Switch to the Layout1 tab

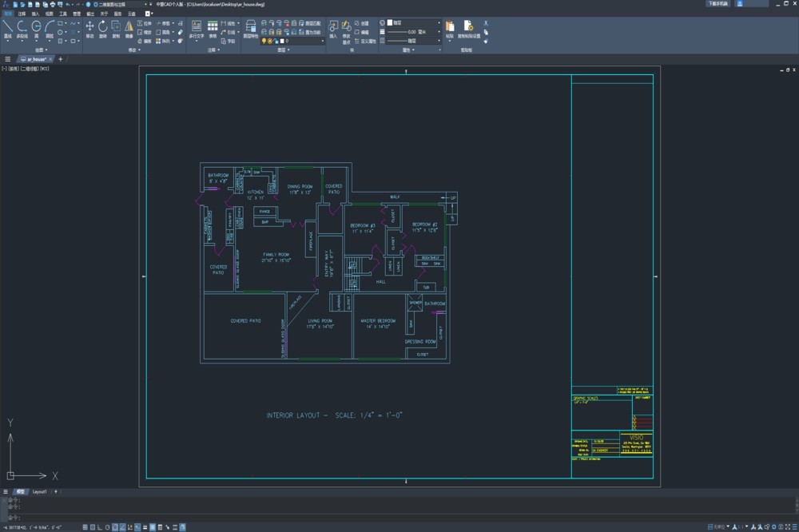coord(40,491)
